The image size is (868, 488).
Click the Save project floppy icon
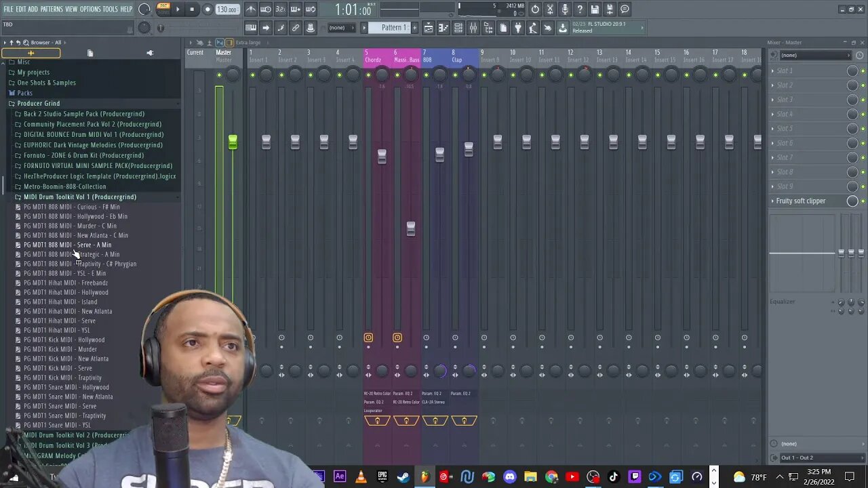(595, 9)
